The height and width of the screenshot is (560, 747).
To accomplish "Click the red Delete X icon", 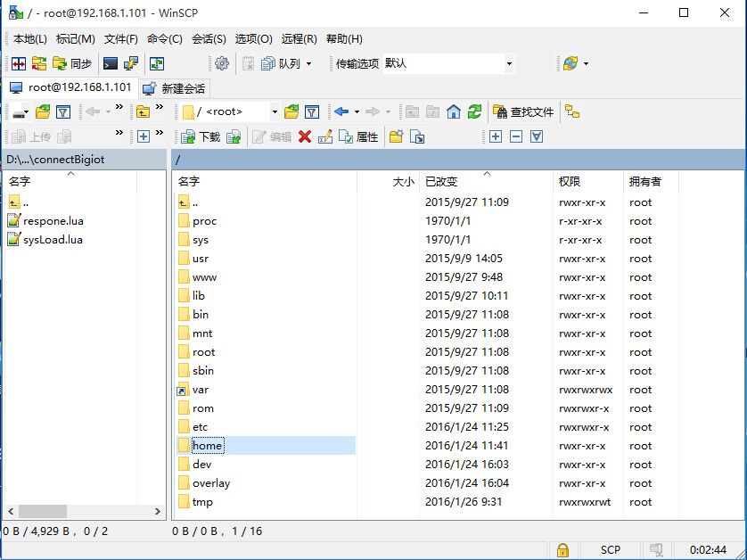I will coord(305,137).
